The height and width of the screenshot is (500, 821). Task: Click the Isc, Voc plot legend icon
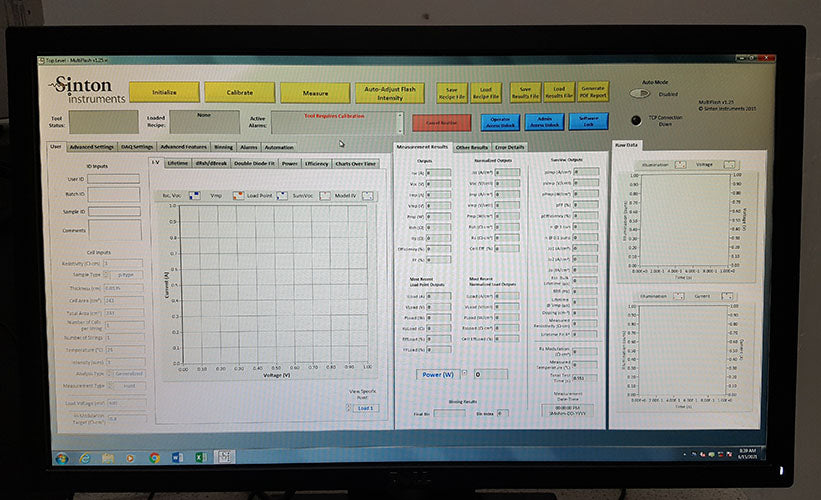(195, 195)
